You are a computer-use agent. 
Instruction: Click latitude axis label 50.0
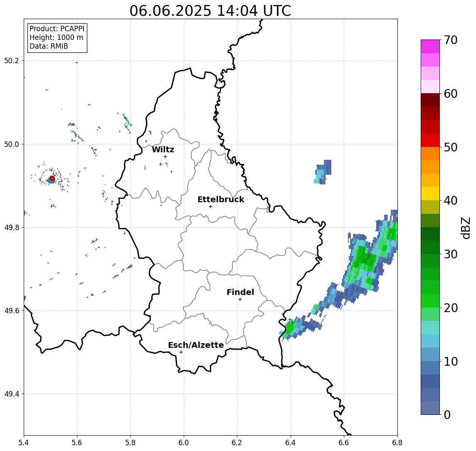12,144
